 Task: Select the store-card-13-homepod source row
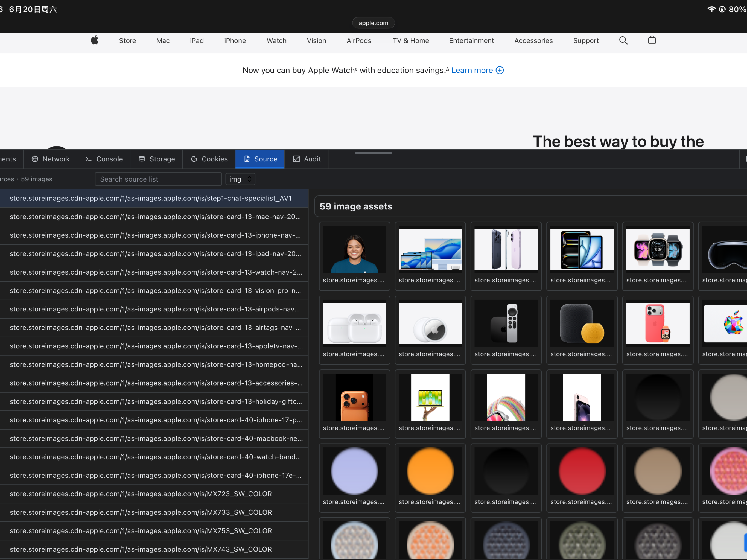[154, 365]
